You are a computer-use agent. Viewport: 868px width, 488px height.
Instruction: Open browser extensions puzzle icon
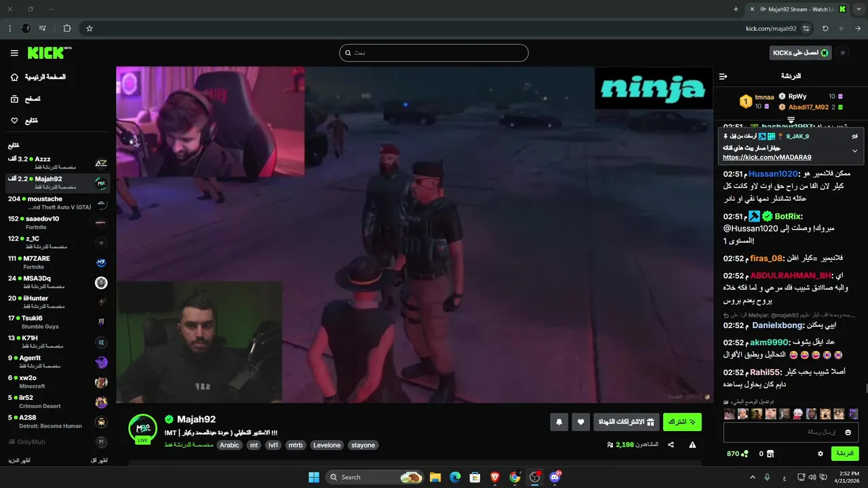point(66,28)
